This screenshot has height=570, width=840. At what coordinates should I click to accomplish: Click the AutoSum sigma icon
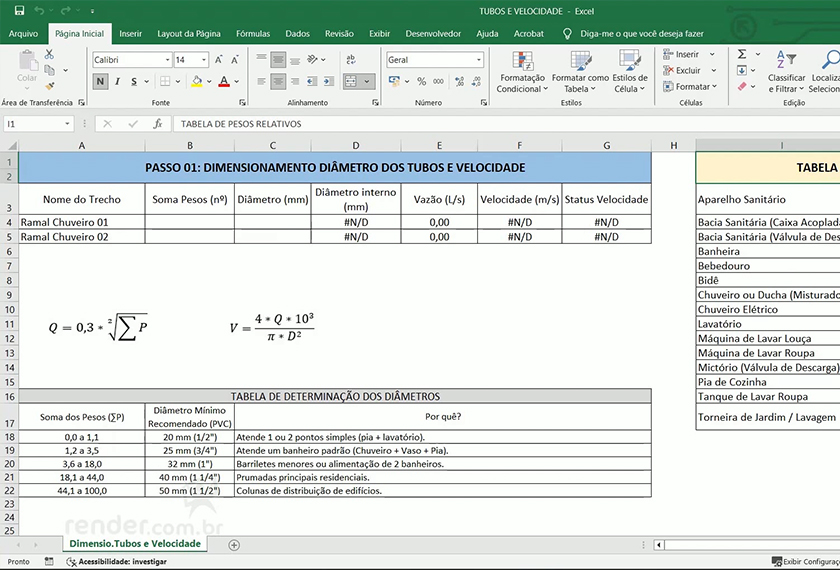click(742, 54)
